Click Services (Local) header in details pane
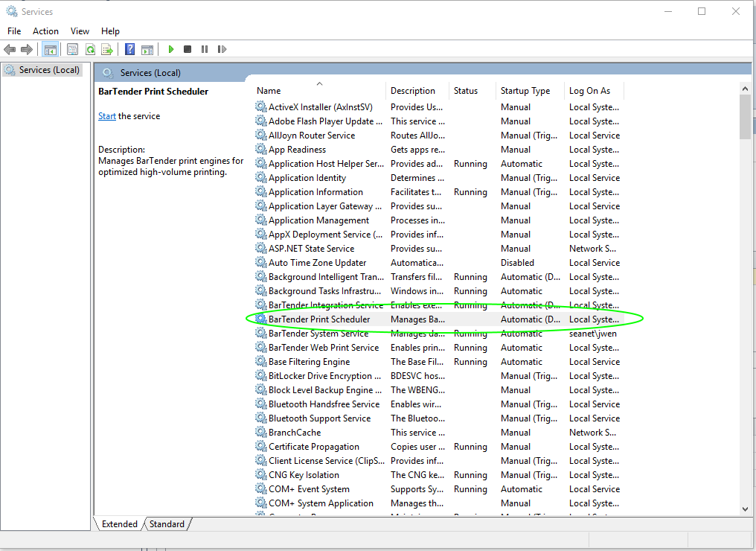This screenshot has height=551, width=756. [x=150, y=73]
